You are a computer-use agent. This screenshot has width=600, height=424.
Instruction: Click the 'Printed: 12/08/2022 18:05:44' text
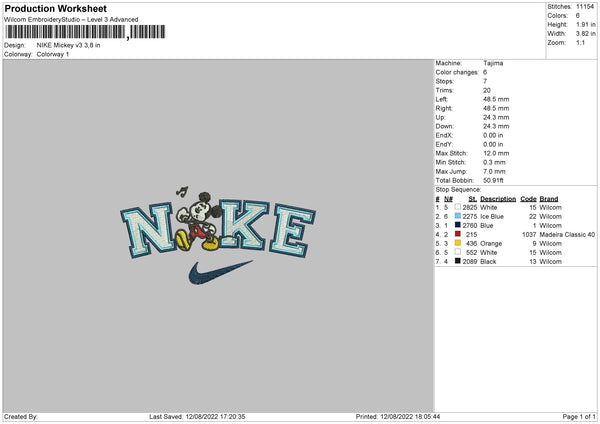[x=398, y=417]
